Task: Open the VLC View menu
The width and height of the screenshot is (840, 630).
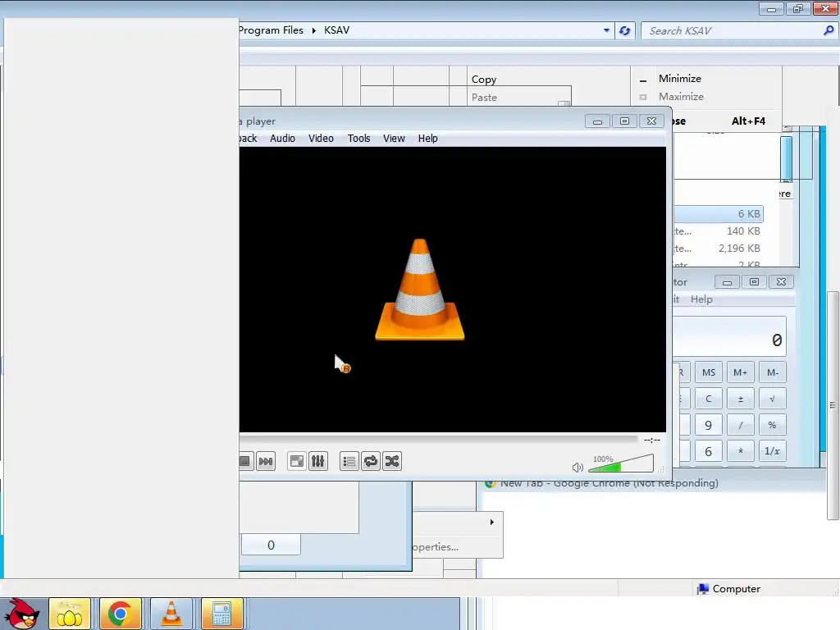Action: click(394, 138)
